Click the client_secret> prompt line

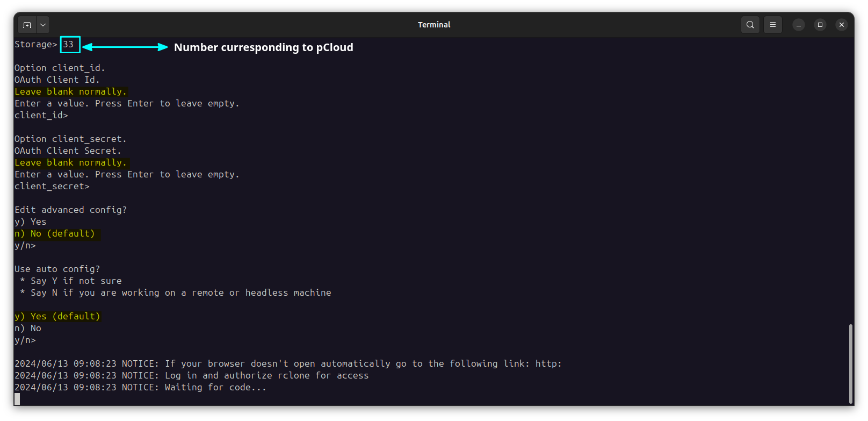pyautogui.click(x=52, y=186)
